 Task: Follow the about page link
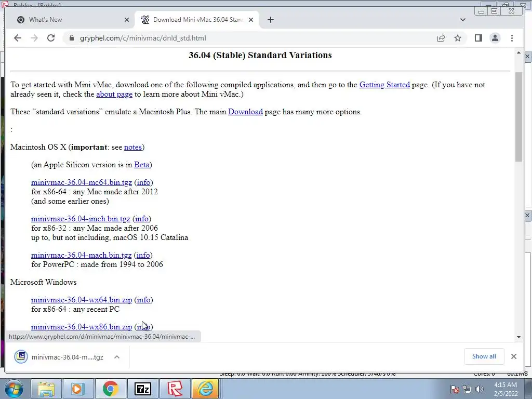tap(114, 94)
